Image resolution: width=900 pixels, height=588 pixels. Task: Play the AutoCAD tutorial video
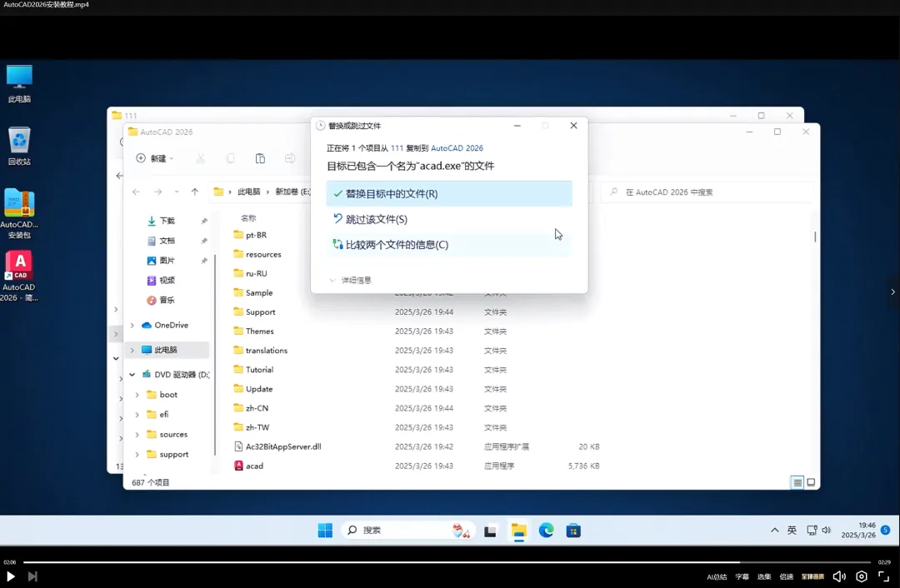[x=10, y=576]
